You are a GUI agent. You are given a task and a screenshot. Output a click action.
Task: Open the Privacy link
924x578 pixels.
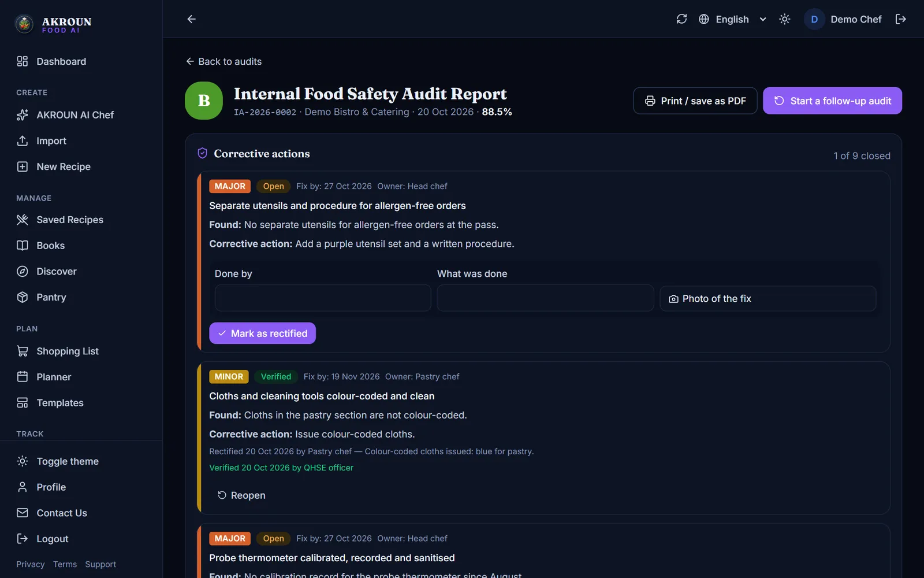click(x=31, y=564)
